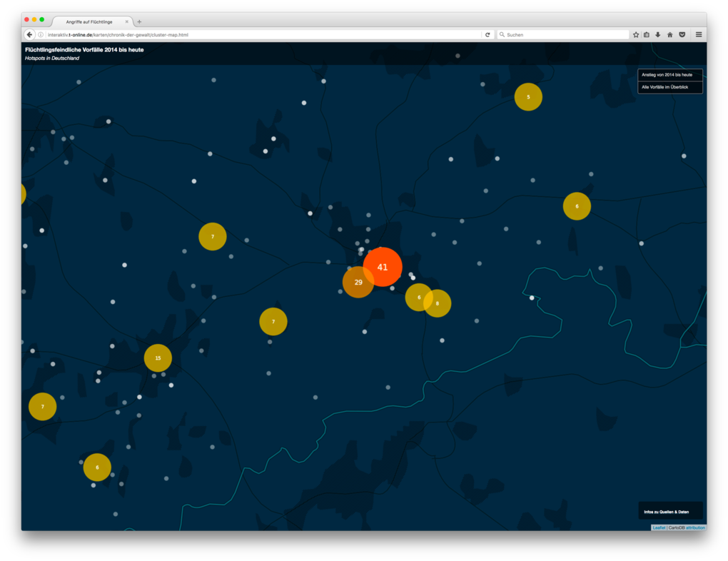Switch to "Alle Vorfälle im Überblick" view
This screenshot has height=561, width=728.
point(669,87)
